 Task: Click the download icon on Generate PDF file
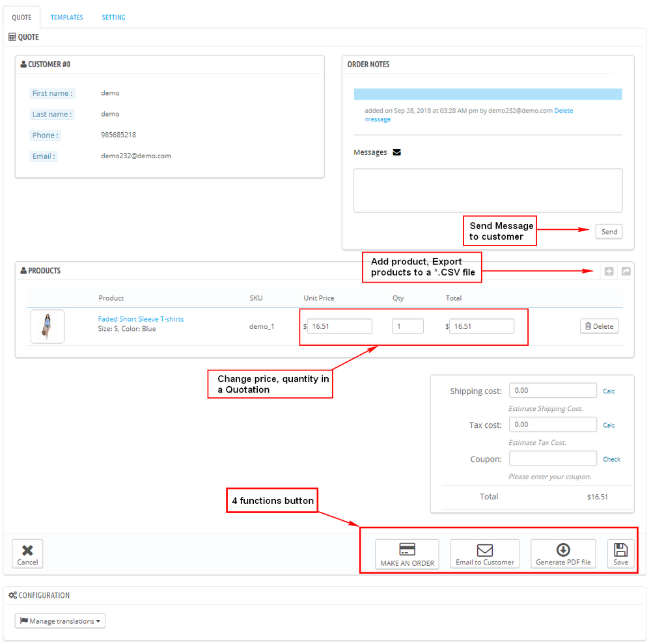(563, 550)
